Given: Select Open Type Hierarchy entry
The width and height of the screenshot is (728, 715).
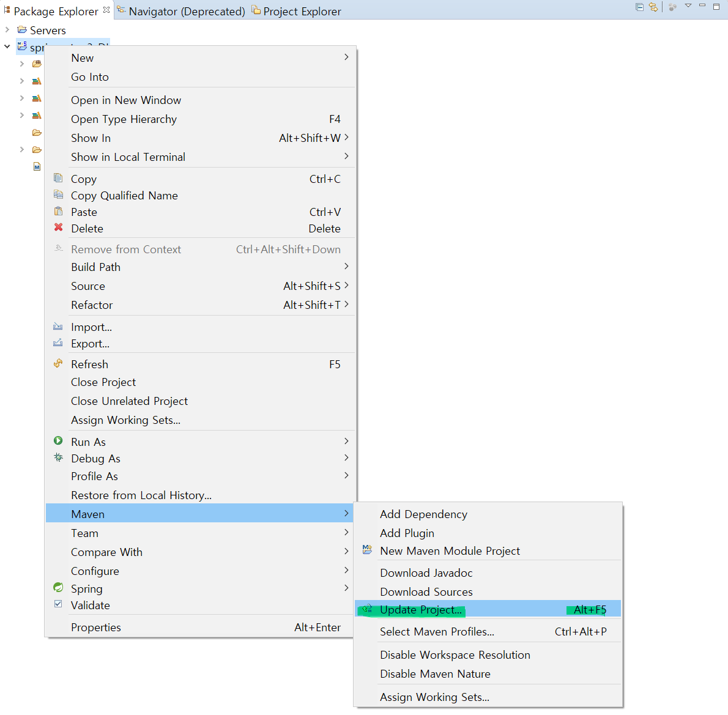Looking at the screenshot, I should [200, 119].
